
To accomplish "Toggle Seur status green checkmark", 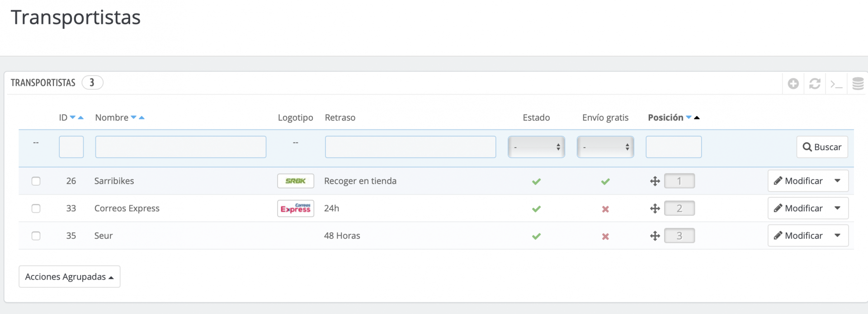I will [536, 236].
